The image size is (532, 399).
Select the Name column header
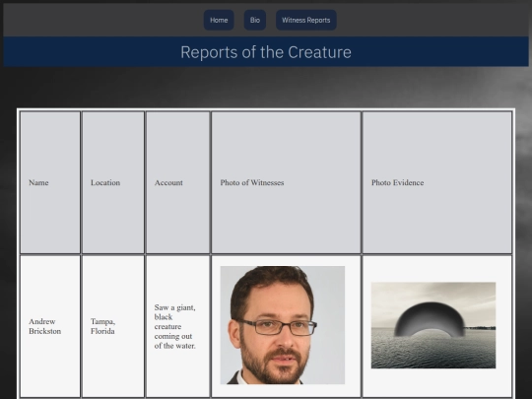click(50, 182)
